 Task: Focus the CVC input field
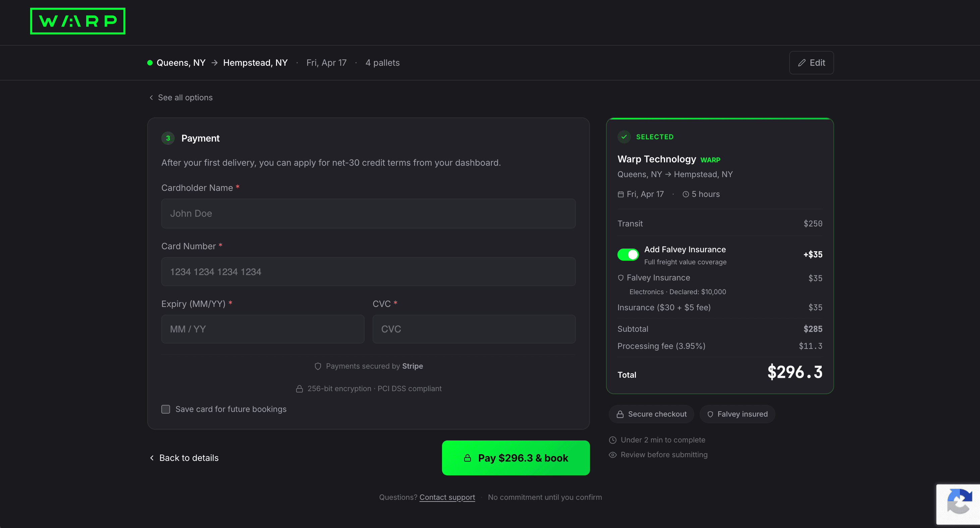pos(474,329)
